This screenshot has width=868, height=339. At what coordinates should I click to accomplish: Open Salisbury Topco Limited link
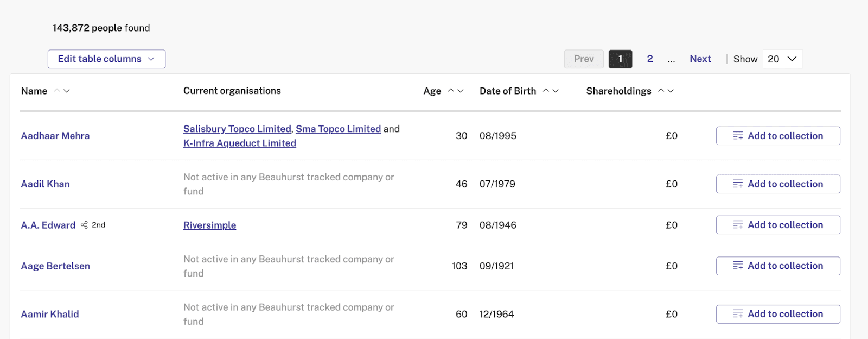[237, 129]
